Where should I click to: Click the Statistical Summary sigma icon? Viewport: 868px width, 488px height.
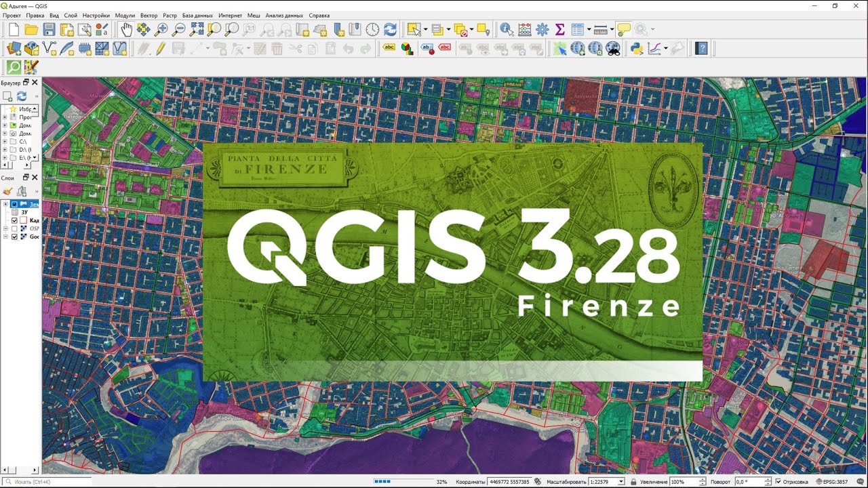559,29
